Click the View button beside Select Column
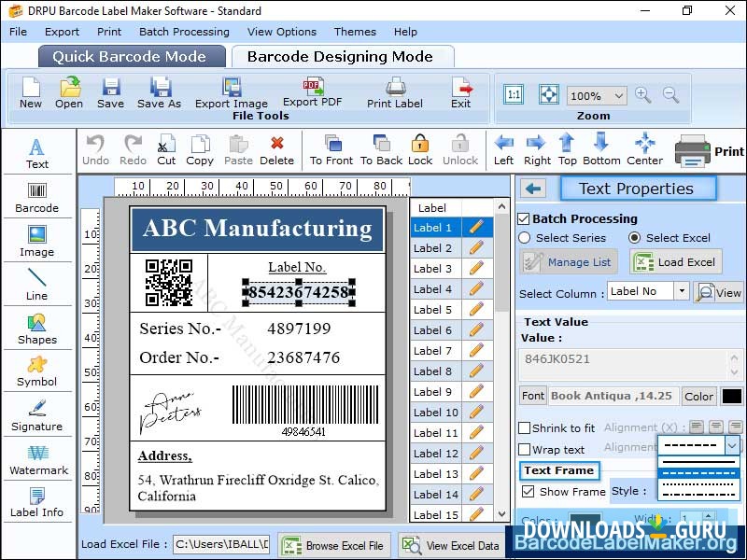747x560 pixels. coord(718,292)
